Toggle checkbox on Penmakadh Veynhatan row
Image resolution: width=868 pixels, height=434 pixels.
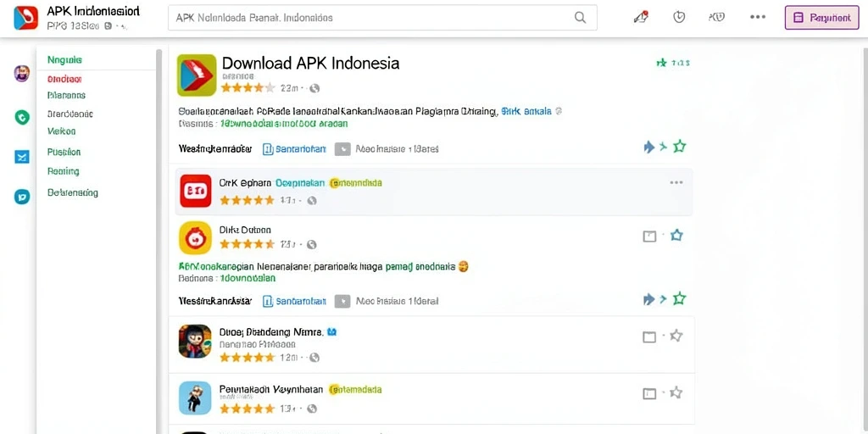(649, 394)
